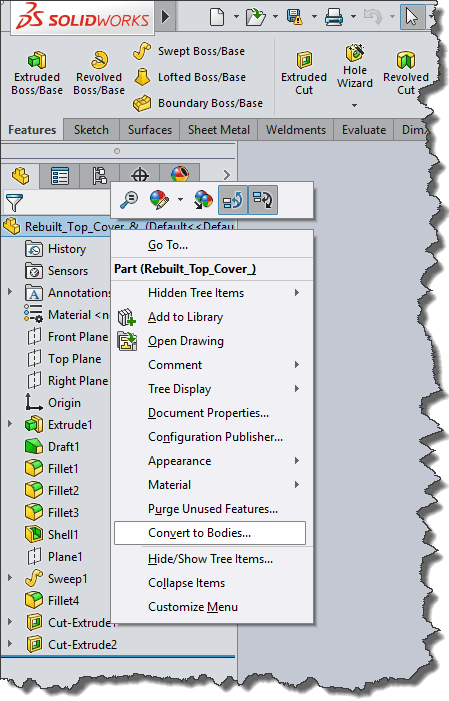Expand the SOLIDWORKS menu arrow
The image size is (449, 701).
click(x=165, y=17)
